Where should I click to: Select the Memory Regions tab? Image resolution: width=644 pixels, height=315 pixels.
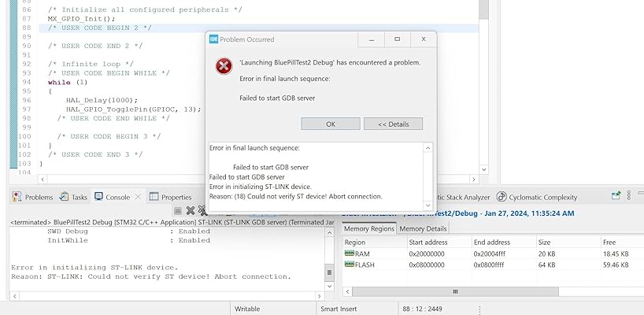368,228
